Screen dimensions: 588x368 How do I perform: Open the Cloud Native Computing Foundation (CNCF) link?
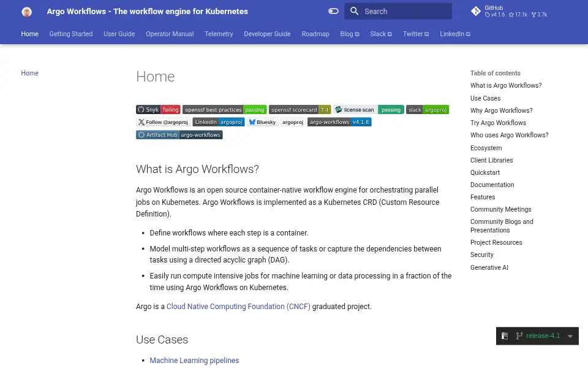coord(238,307)
